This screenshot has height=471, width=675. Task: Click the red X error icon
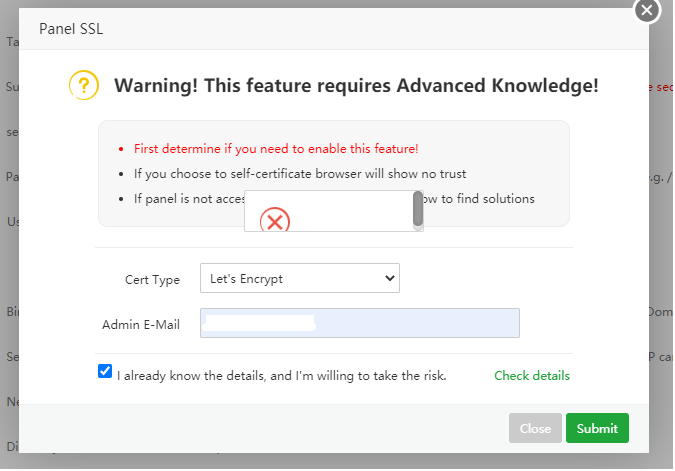tap(275, 221)
